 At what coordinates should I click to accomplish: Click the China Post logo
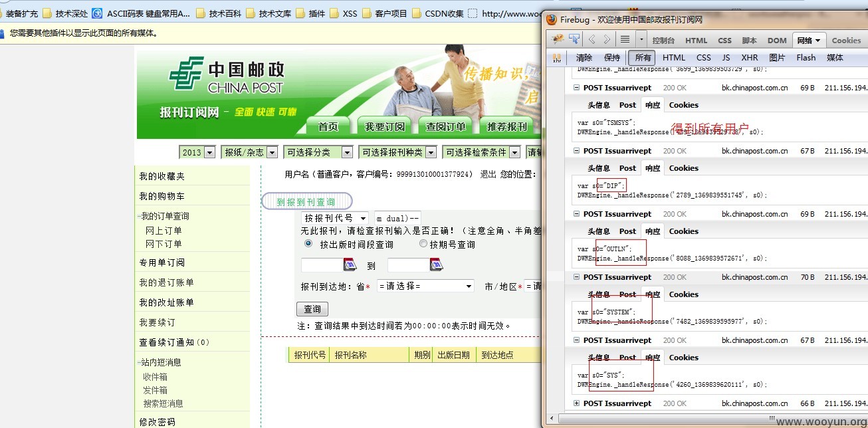pos(227,76)
